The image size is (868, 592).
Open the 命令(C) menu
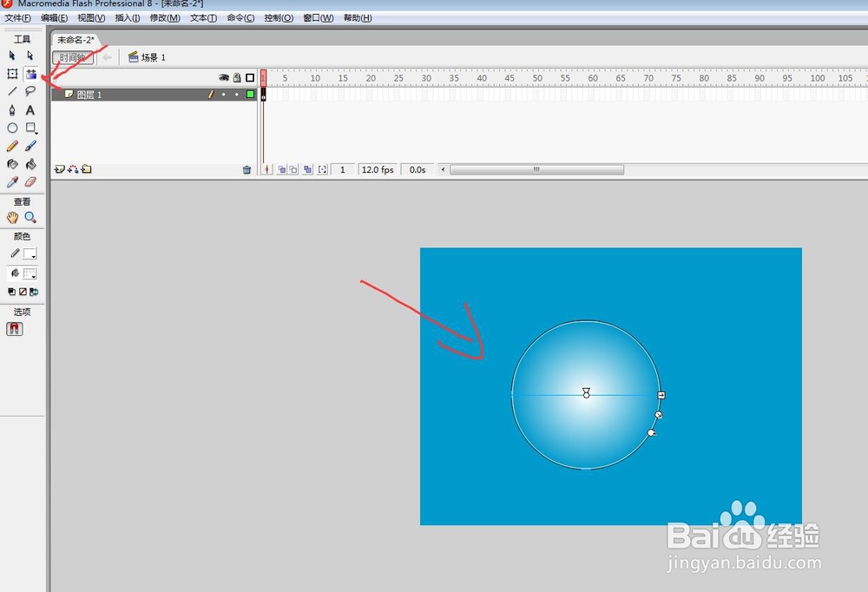click(x=240, y=17)
